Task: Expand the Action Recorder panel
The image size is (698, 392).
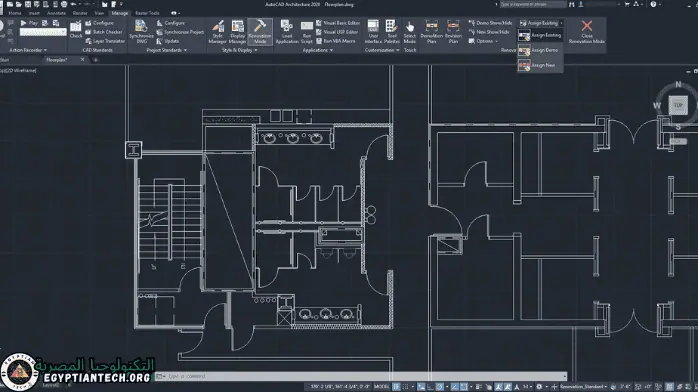Action: click(28, 50)
